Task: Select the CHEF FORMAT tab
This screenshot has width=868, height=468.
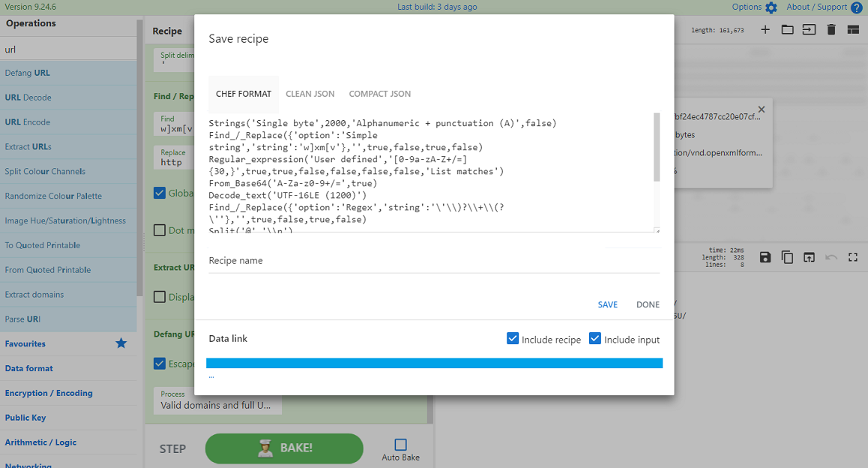Action: click(244, 94)
